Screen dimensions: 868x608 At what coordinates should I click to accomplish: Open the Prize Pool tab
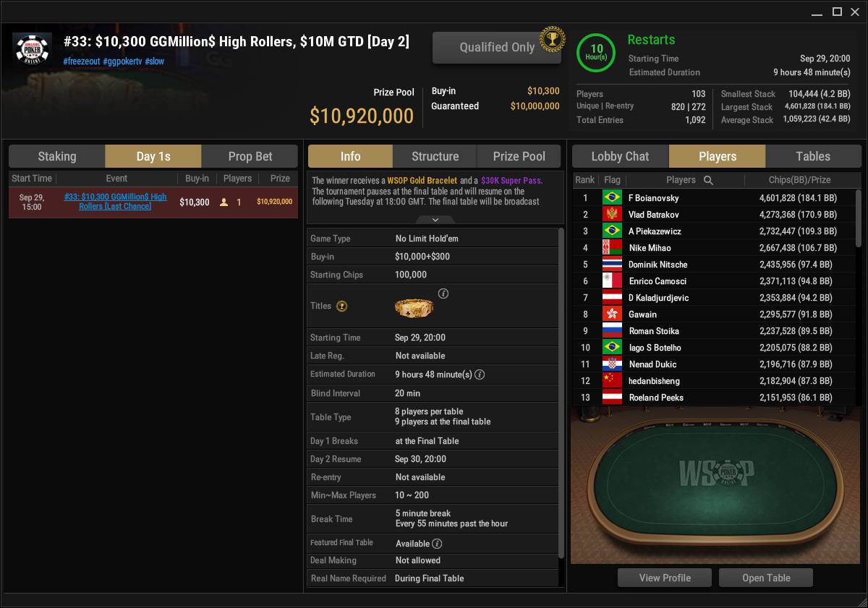click(x=519, y=156)
